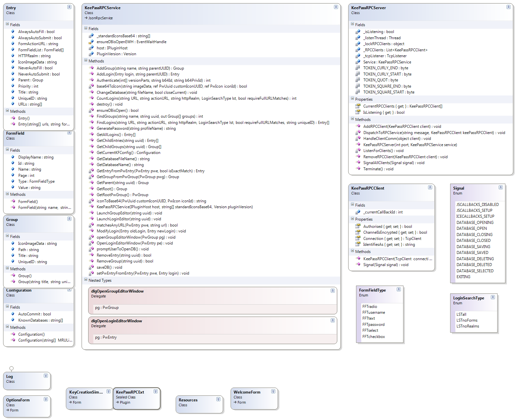The image size is (516, 420).
Task: Click method icon beside Entry() constructor
Action: (x=13, y=118)
